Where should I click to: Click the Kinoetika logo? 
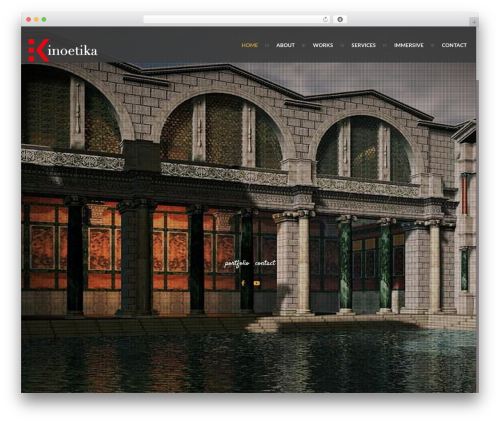(x=63, y=50)
